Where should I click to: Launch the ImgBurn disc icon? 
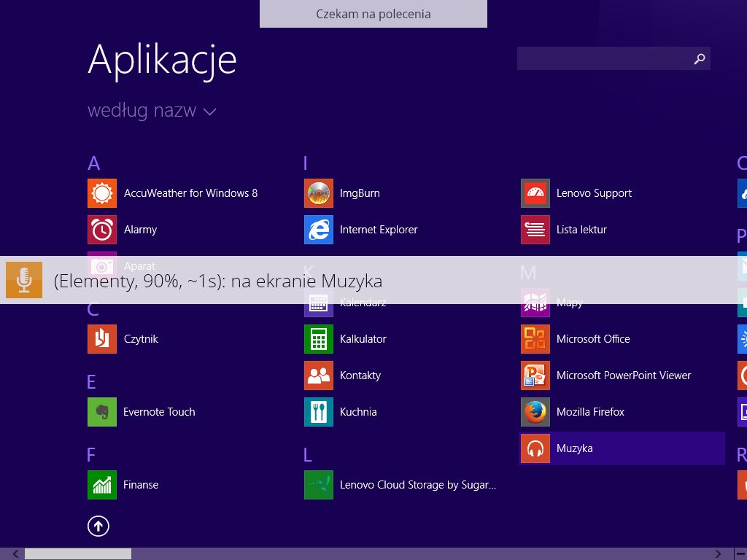point(319,192)
